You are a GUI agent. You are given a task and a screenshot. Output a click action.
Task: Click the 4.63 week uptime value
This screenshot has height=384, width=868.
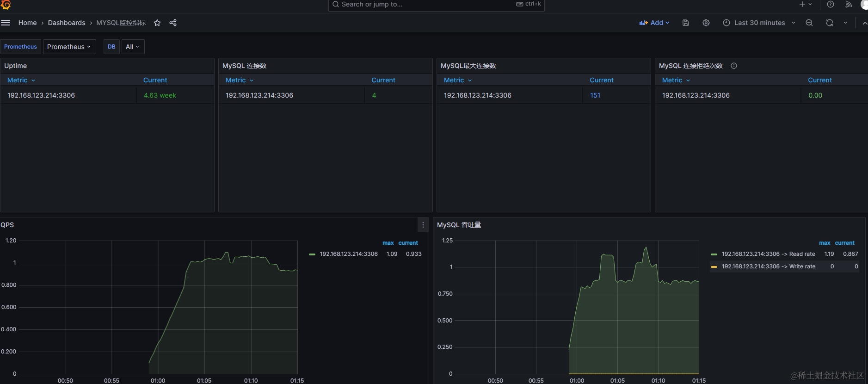point(160,95)
